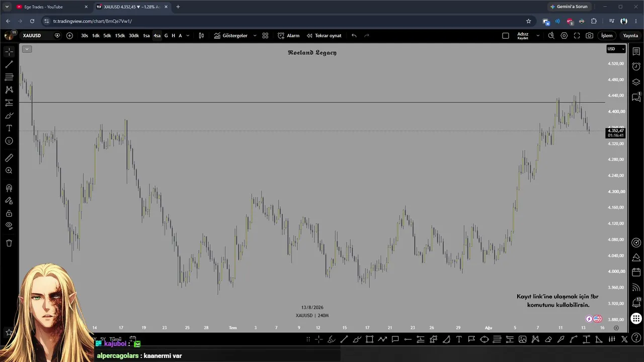
Task: Open the object tree layers panel
Action: coord(636,82)
